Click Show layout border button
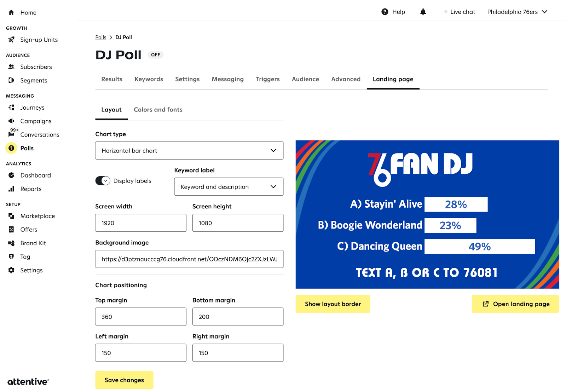 click(333, 304)
